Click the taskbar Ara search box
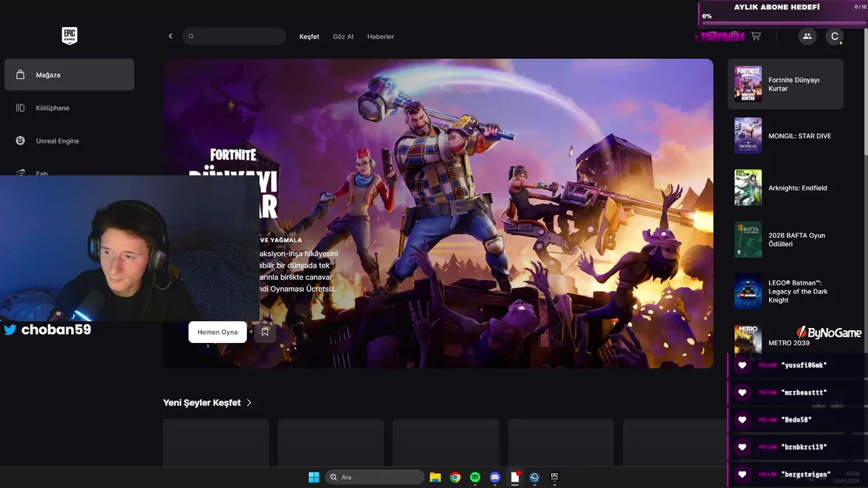 [375, 477]
